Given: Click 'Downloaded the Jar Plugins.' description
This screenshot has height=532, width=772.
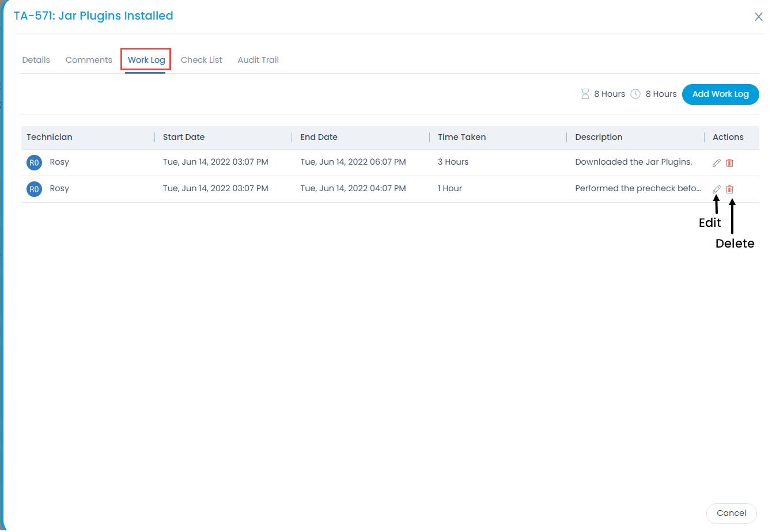Looking at the screenshot, I should [634, 162].
